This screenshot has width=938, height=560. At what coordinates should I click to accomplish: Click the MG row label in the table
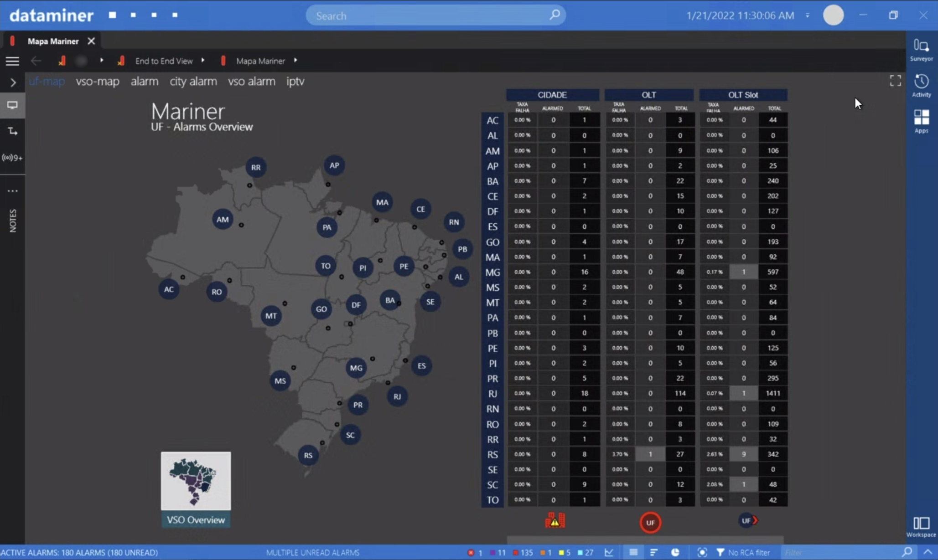click(x=492, y=272)
